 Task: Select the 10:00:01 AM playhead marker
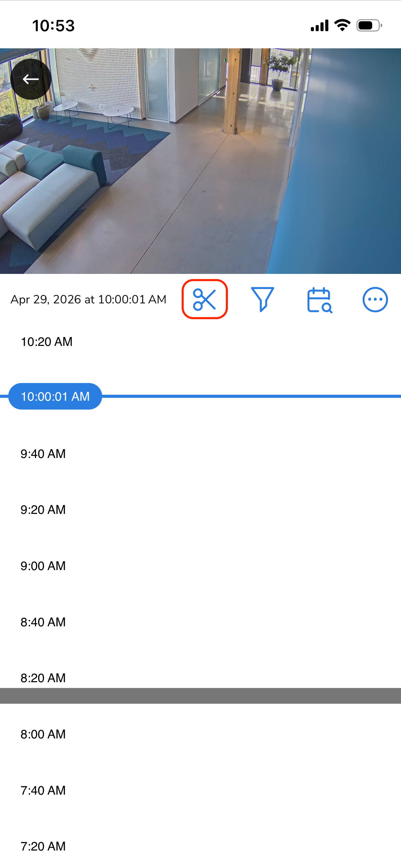coord(55,396)
